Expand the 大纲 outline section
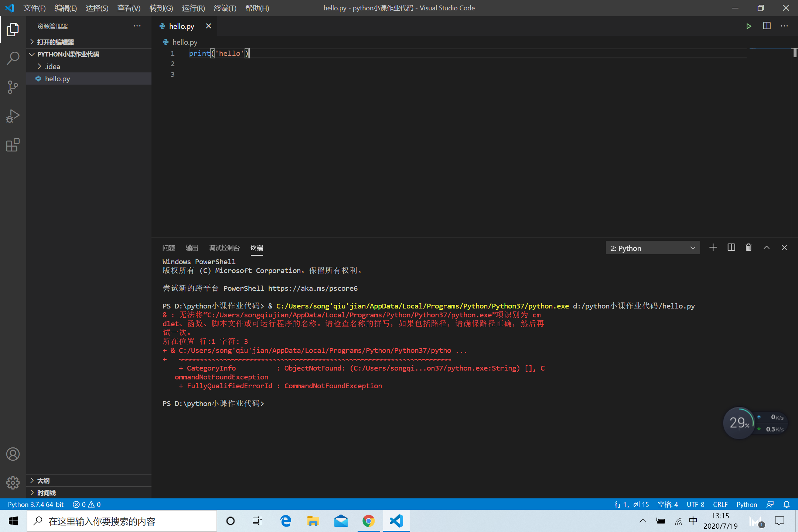 pyautogui.click(x=43, y=480)
